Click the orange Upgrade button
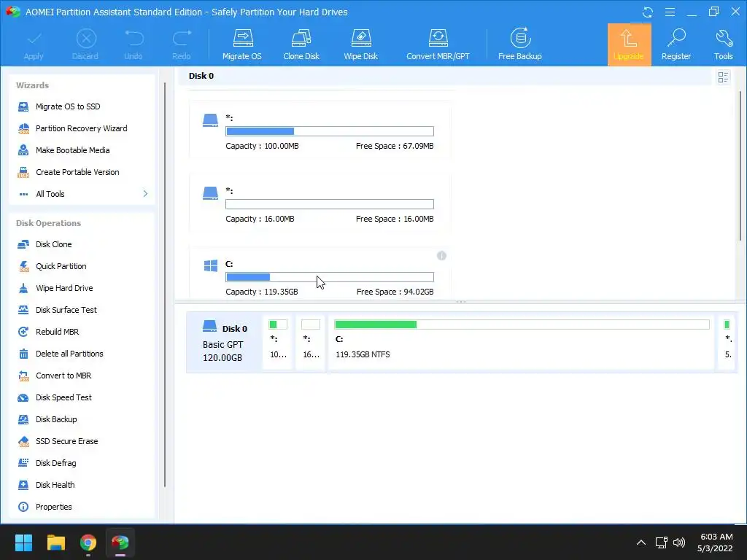747x560 pixels. coord(629,44)
